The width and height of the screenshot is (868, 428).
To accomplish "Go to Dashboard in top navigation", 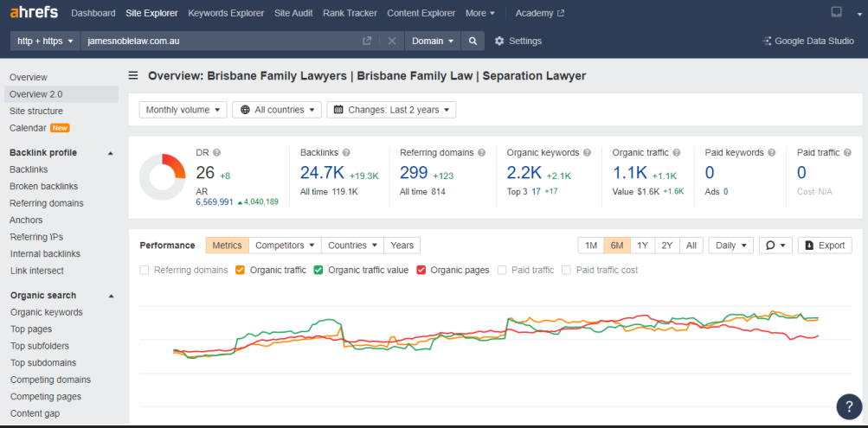I will (x=93, y=13).
